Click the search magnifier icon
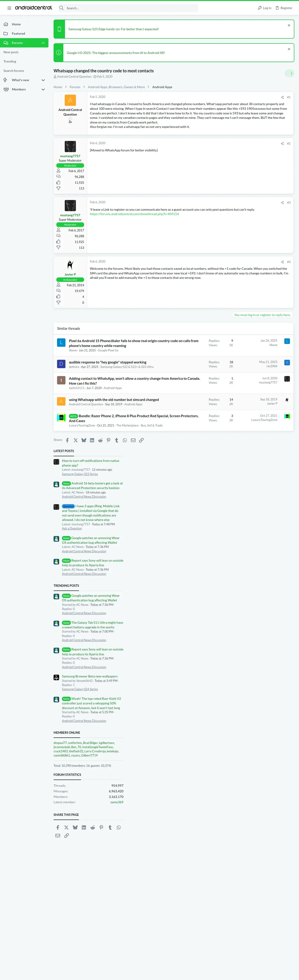This screenshot has width=299, height=980. (61, 8)
